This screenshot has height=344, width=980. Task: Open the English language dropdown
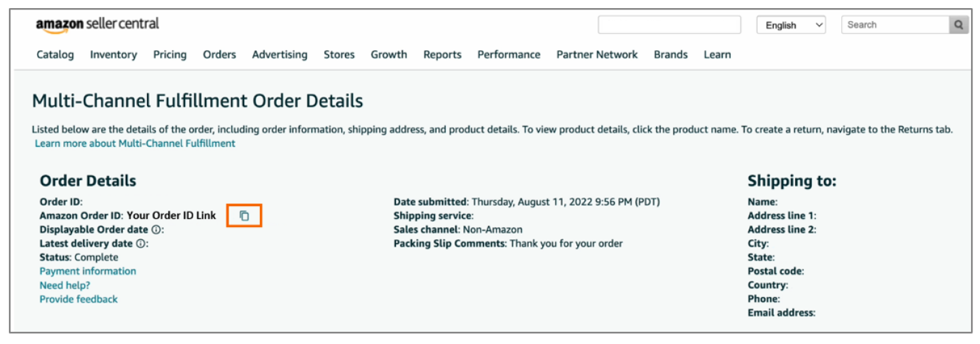(x=791, y=25)
